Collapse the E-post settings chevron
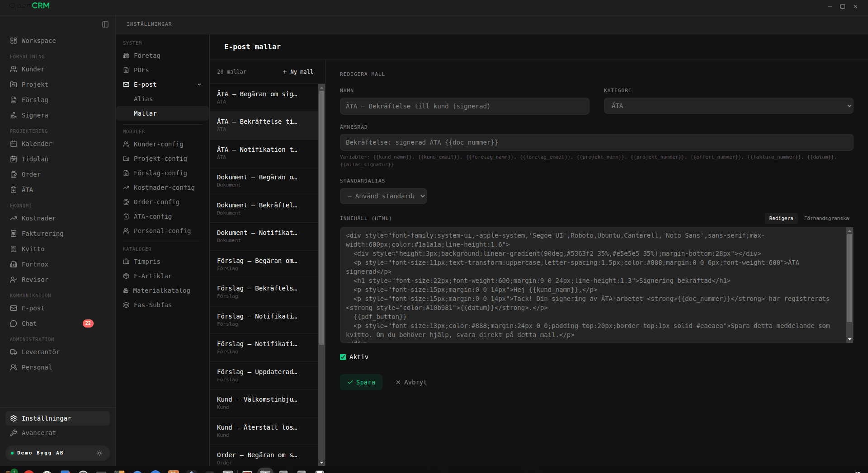 click(x=199, y=84)
